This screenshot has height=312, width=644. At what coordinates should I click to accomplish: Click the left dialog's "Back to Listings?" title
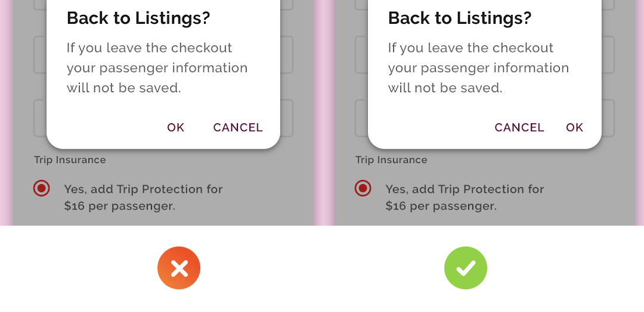138,18
